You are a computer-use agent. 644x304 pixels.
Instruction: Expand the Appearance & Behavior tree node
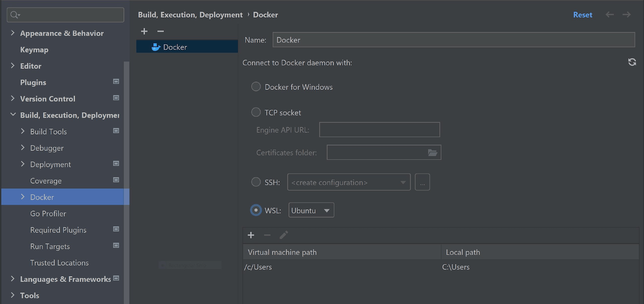point(12,33)
